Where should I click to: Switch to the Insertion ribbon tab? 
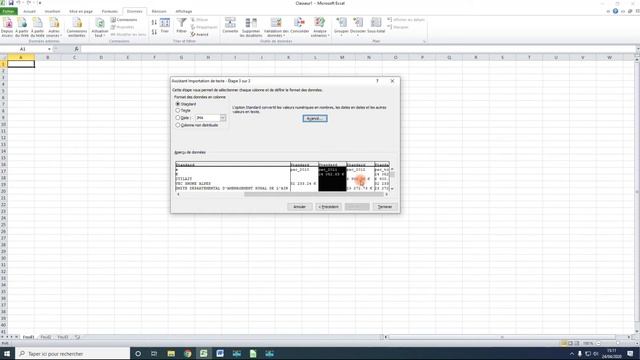click(52, 11)
